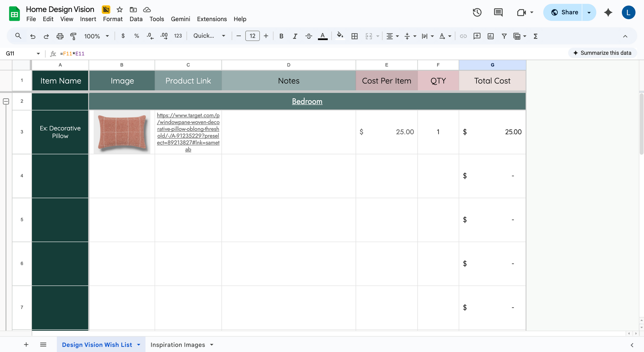Format selection as currency

coord(123,36)
